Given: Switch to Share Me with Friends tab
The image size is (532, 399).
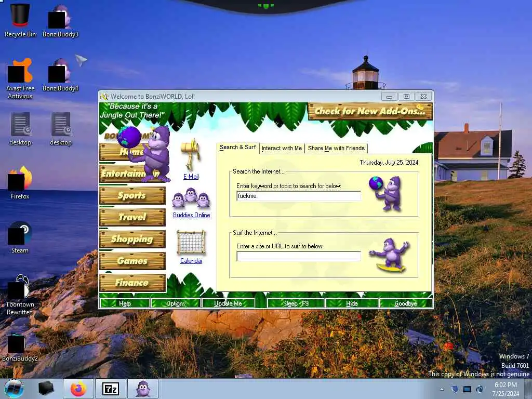Looking at the screenshot, I should (336, 148).
